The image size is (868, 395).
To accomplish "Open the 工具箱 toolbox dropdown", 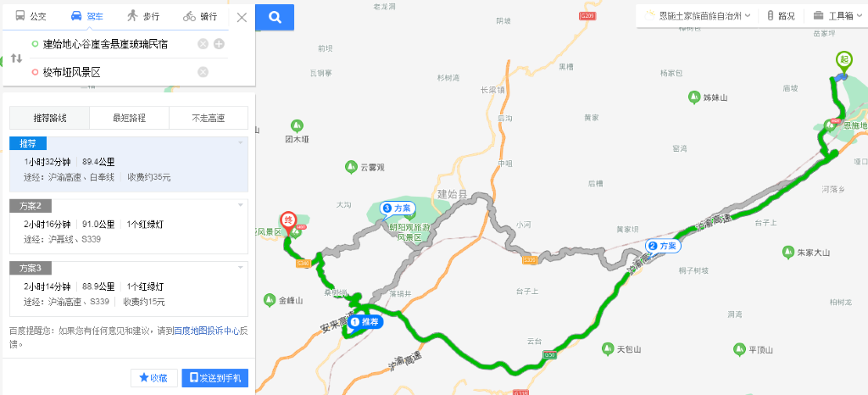I will [837, 16].
